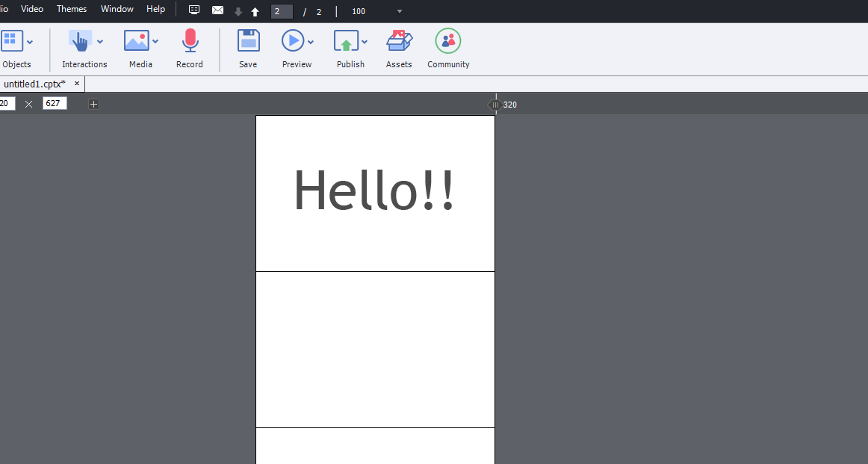
Task: Click the height input showing 627
Action: click(x=55, y=103)
